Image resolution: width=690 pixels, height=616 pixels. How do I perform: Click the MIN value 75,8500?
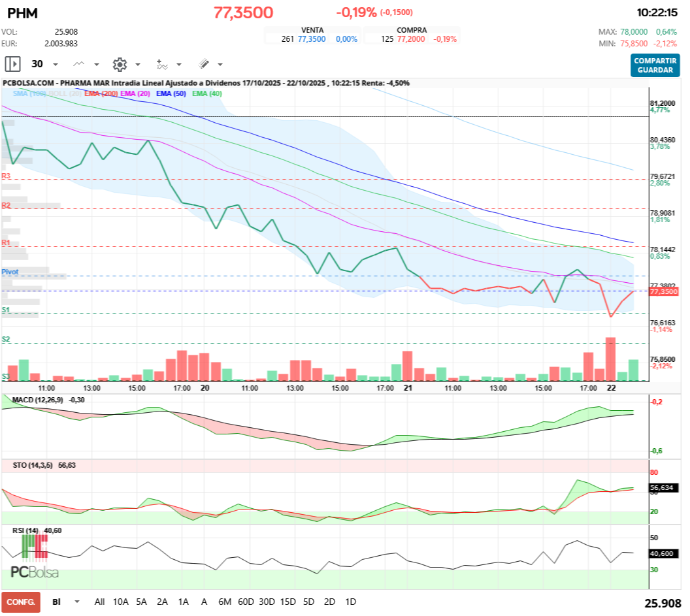point(634,44)
